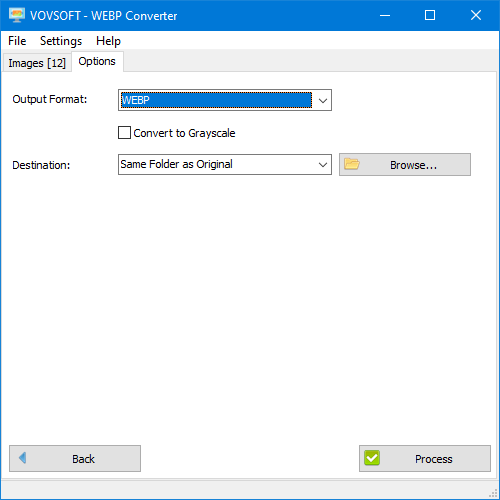Viewport: 500px width, 500px height.
Task: Select the Options tab
Action: click(x=97, y=61)
